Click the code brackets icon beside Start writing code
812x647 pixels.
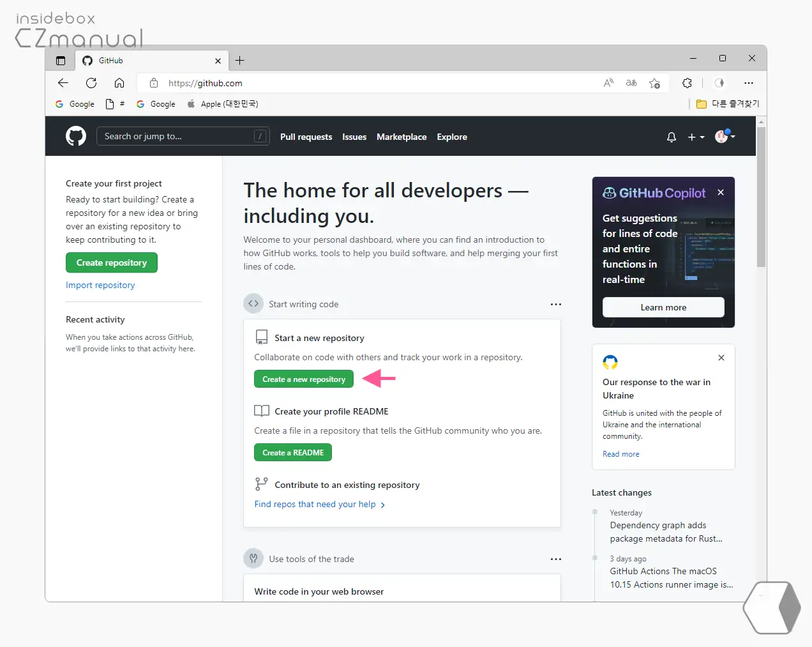[x=253, y=303]
